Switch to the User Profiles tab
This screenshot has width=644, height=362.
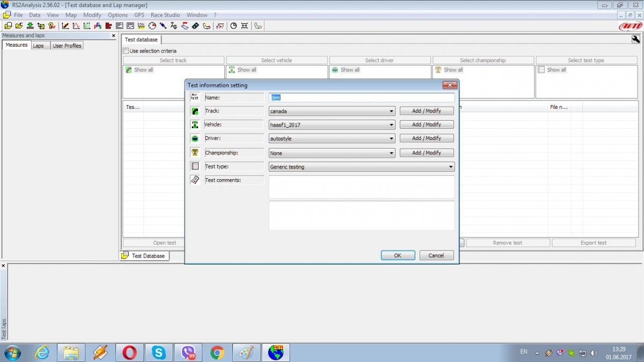point(67,46)
